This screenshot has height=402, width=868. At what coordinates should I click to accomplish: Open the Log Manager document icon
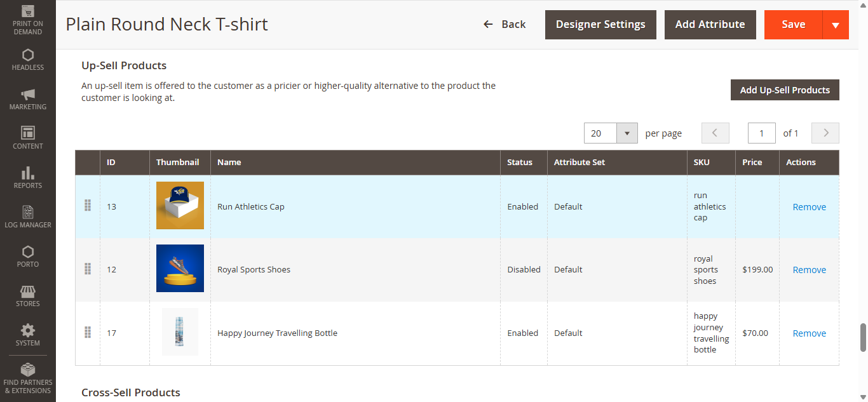pos(28,212)
